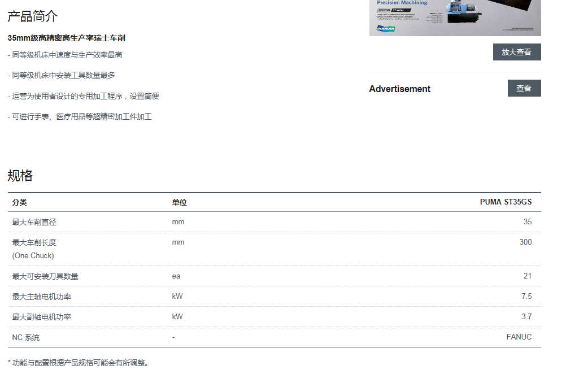Image resolution: width=588 pixels, height=374 pixels.
Task: Click the 放大查看 button
Action: click(516, 52)
